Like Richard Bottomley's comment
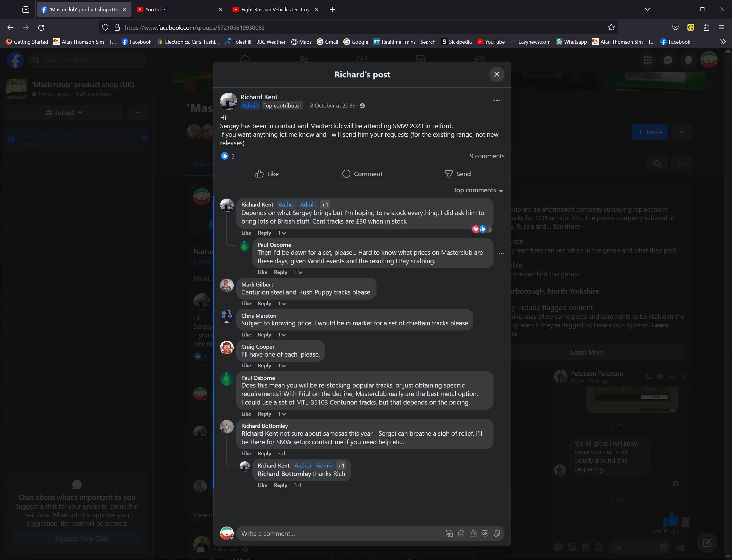Screen dimensions: 732x560 tap(246, 453)
